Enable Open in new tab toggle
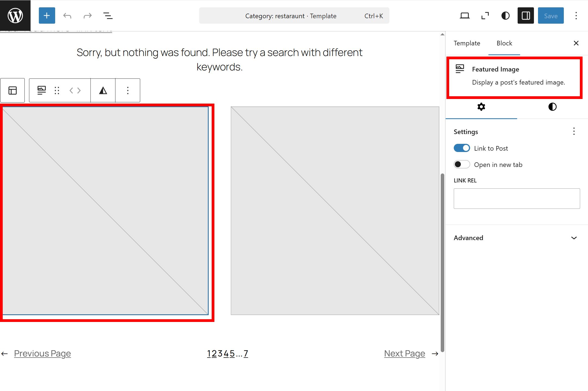Screen dimensions: 588x391 tap(462, 165)
